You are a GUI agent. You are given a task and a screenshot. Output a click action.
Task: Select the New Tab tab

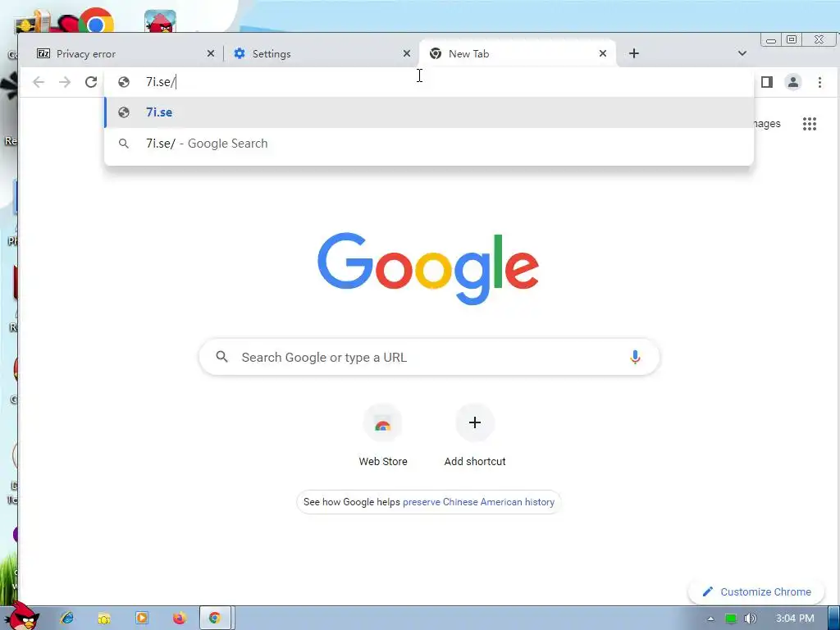pyautogui.click(x=517, y=53)
